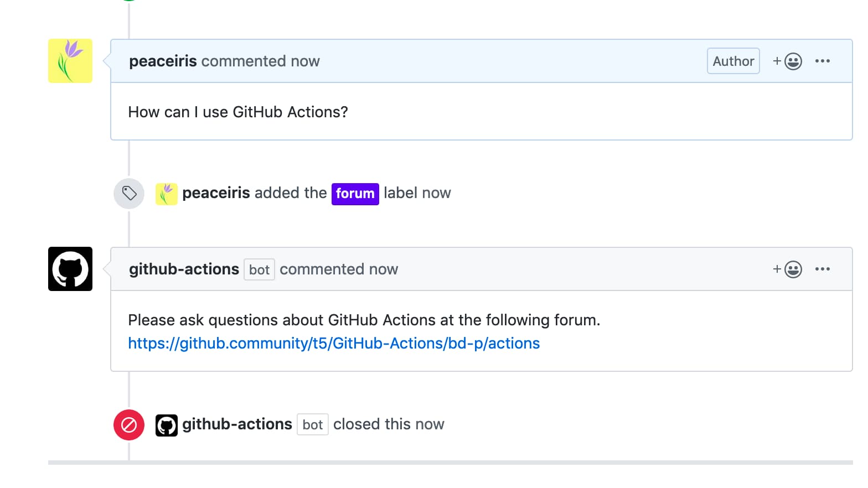Click the github-actions bot avatar
868x488 pixels.
[70, 269]
